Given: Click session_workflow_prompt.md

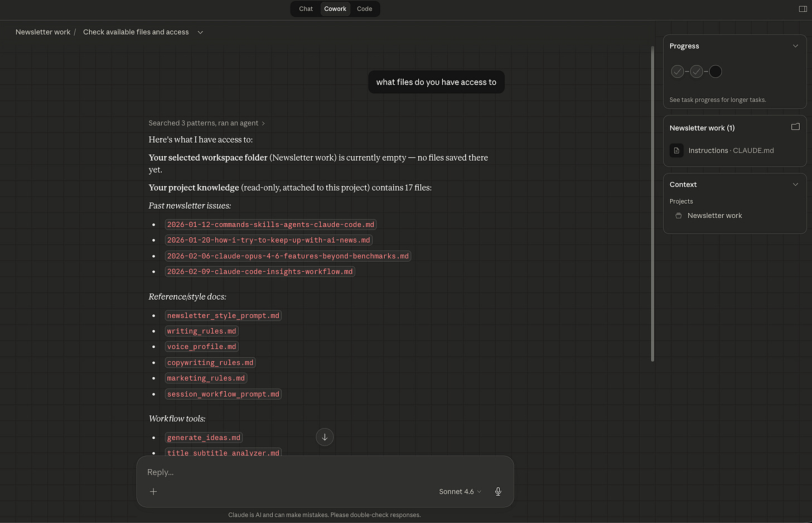Looking at the screenshot, I should pyautogui.click(x=223, y=394).
